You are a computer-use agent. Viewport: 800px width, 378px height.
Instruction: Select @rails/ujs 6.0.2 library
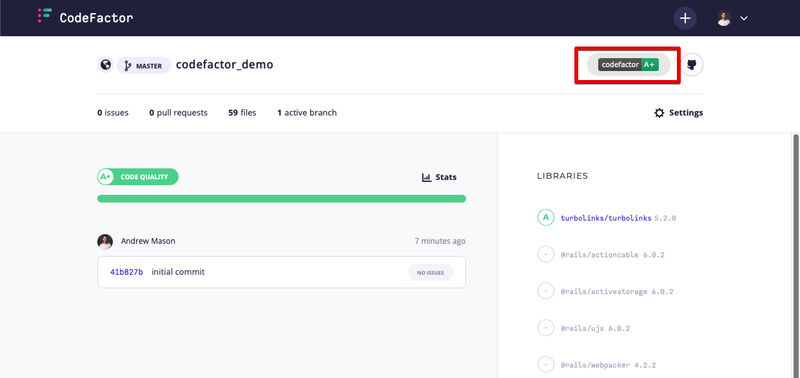click(x=595, y=329)
